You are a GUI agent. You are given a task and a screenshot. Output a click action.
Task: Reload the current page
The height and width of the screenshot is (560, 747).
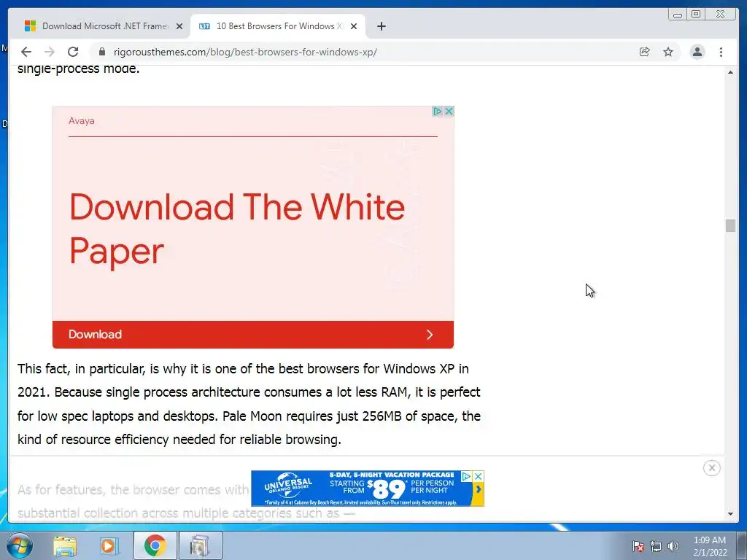click(x=73, y=52)
